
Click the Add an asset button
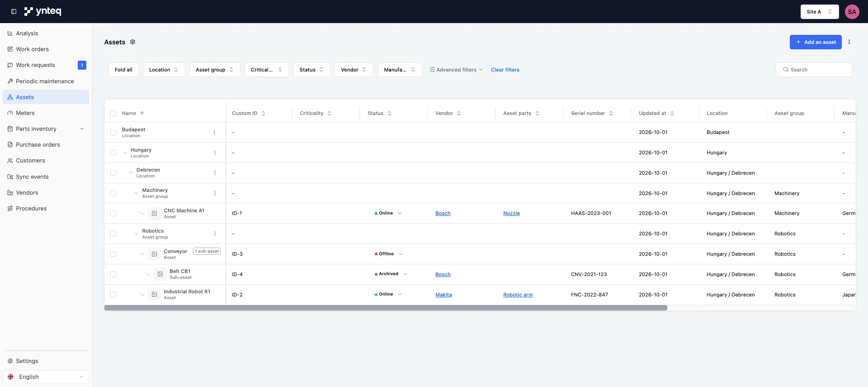tap(816, 42)
